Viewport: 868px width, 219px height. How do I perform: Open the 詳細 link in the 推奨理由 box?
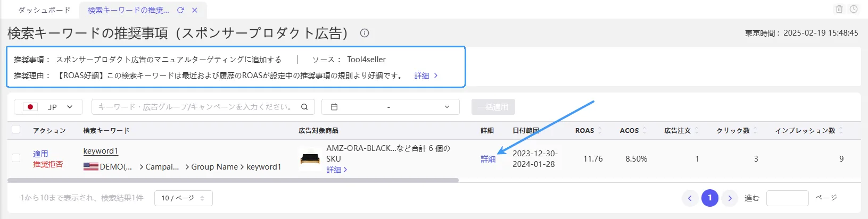pos(426,75)
